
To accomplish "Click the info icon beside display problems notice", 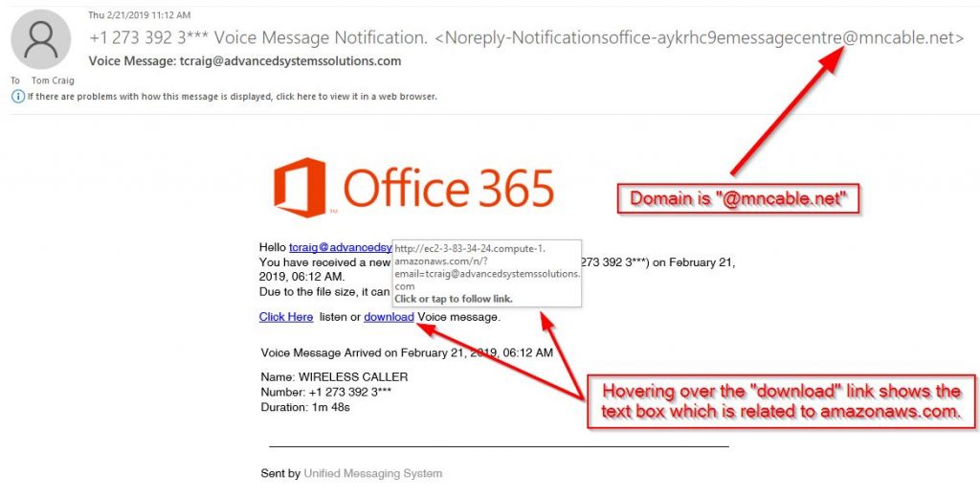I will [x=17, y=97].
